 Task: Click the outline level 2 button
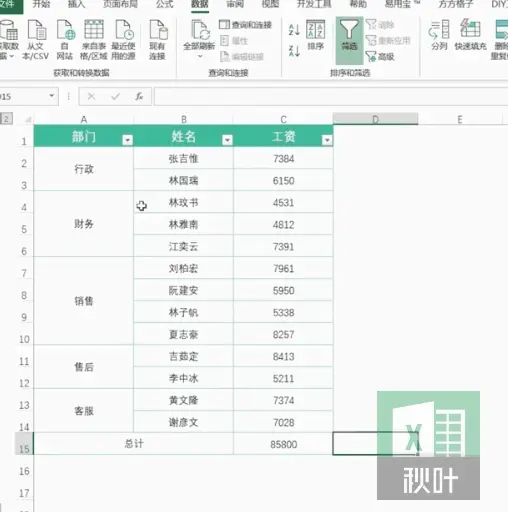pos(6,119)
